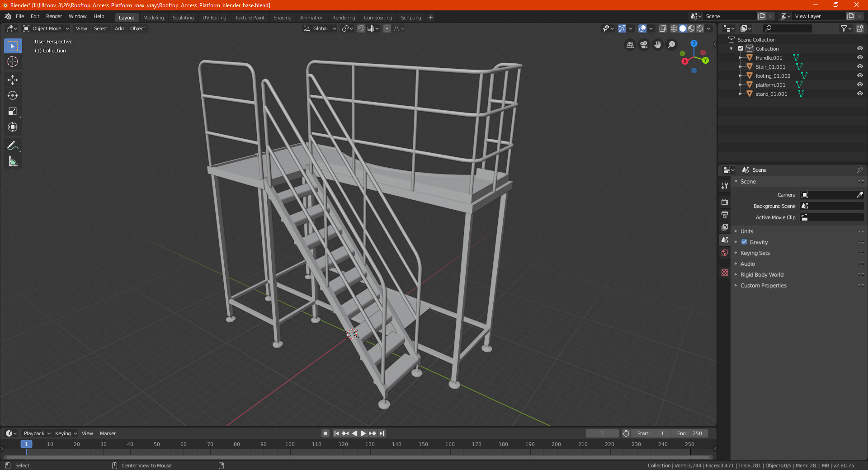Viewport: 868px width, 470px height.
Task: Hide stand_01.001 in the outliner
Action: click(x=860, y=94)
